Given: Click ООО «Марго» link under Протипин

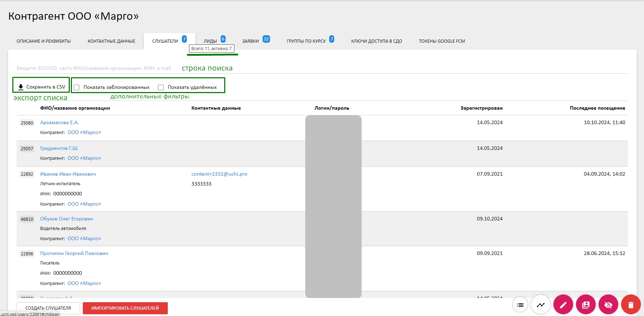Looking at the screenshot, I should point(84,283).
